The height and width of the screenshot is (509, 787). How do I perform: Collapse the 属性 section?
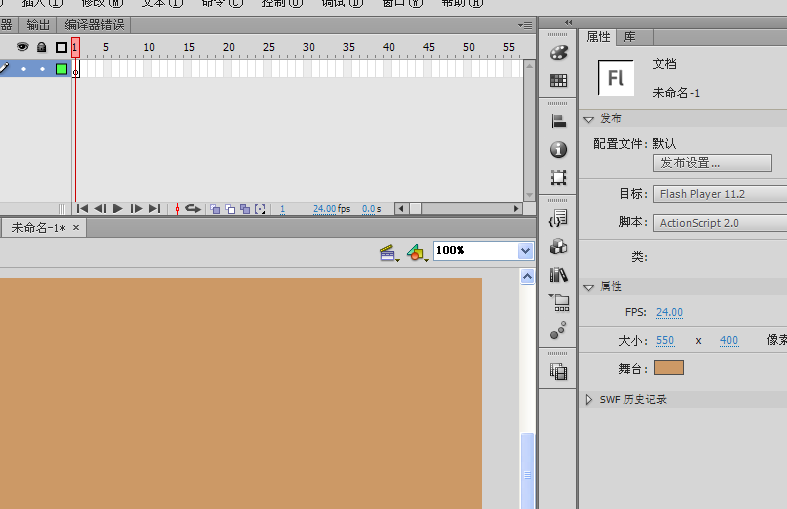point(589,287)
